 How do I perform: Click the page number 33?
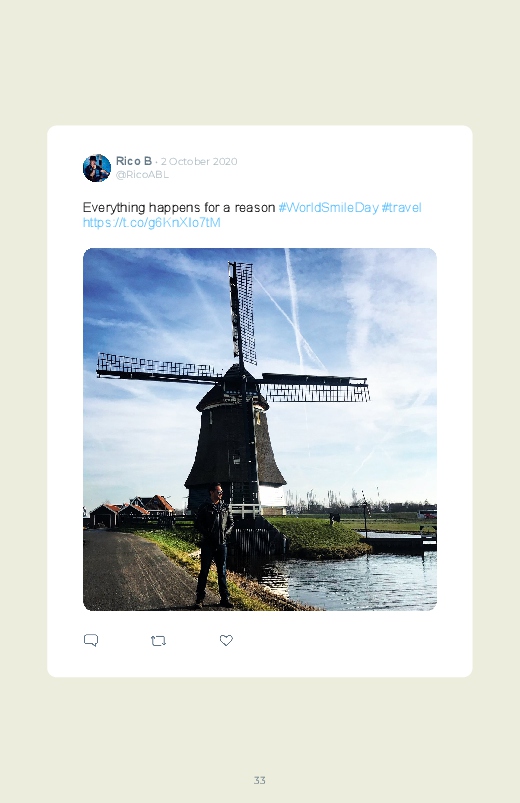coord(260,780)
